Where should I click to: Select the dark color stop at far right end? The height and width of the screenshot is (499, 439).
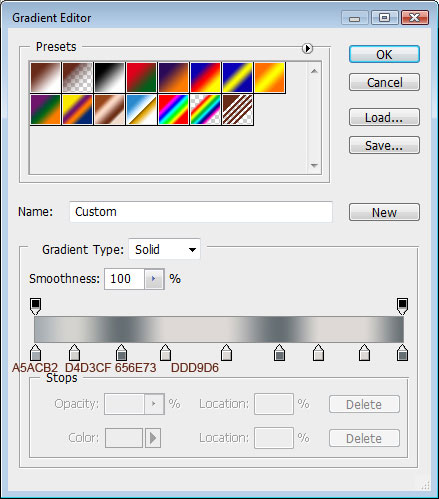(x=402, y=353)
